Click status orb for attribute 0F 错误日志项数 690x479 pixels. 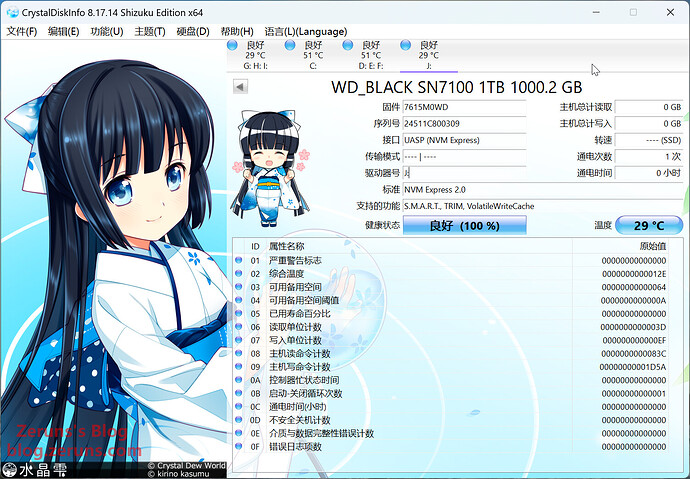pos(239,447)
